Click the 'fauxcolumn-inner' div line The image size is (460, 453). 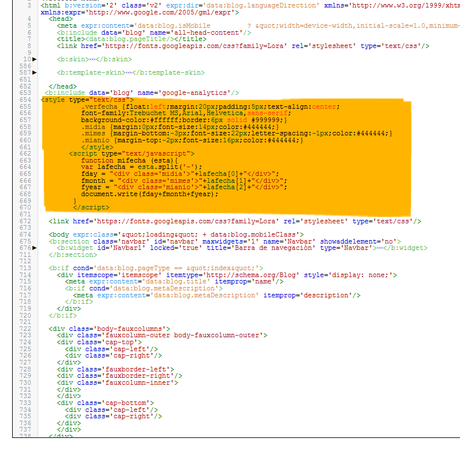(x=117, y=383)
